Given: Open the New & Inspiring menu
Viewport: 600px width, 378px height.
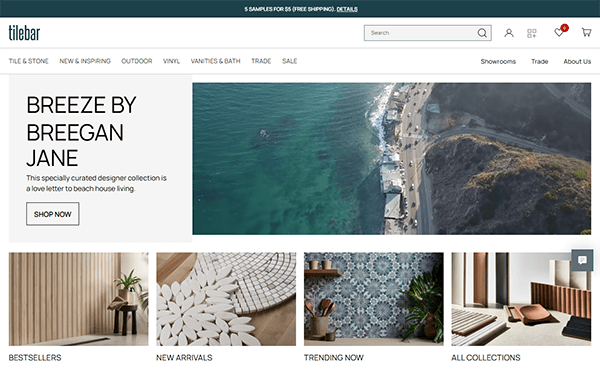Looking at the screenshot, I should [85, 61].
